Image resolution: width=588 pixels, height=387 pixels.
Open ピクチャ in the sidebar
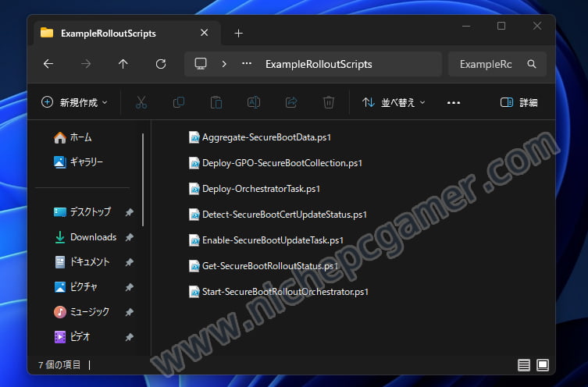76,287
